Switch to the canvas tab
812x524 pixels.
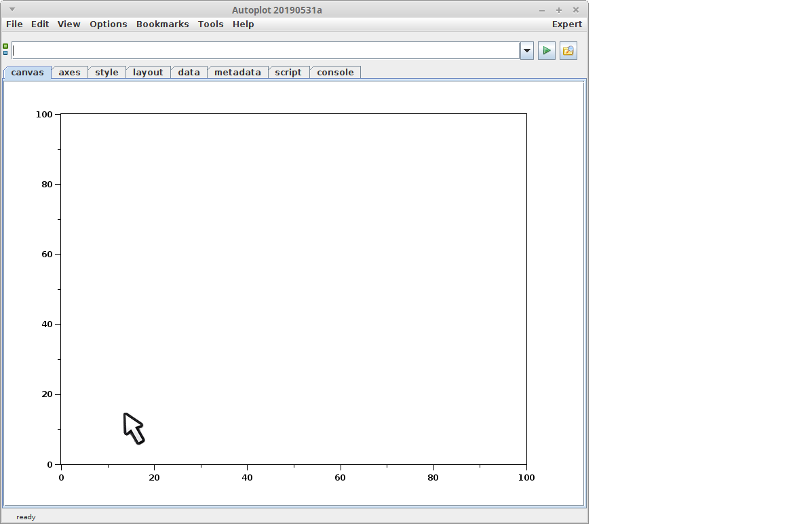click(27, 73)
